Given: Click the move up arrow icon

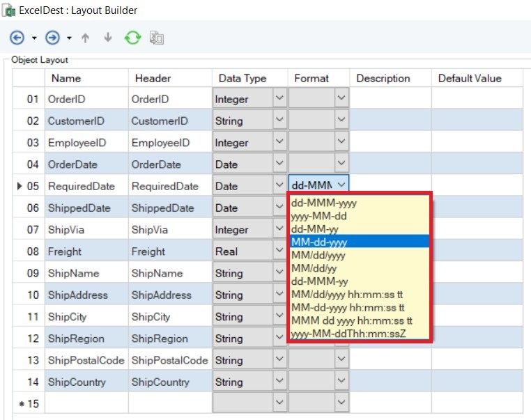Looking at the screenshot, I should coord(85,38).
